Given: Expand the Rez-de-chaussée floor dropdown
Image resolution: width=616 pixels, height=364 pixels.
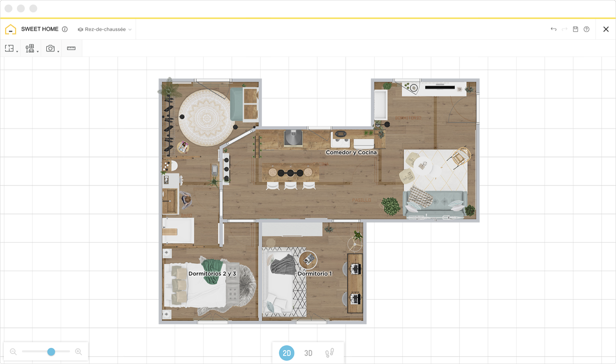Looking at the screenshot, I should point(105,29).
